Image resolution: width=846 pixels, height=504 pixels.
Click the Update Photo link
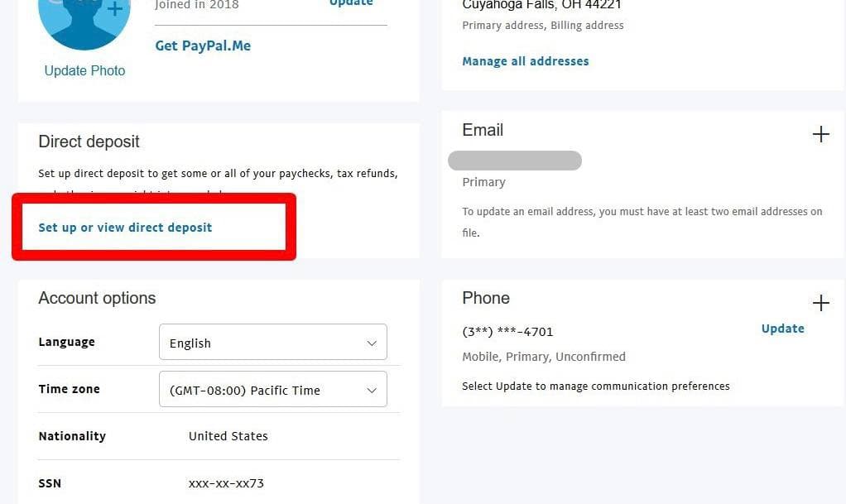coord(84,71)
